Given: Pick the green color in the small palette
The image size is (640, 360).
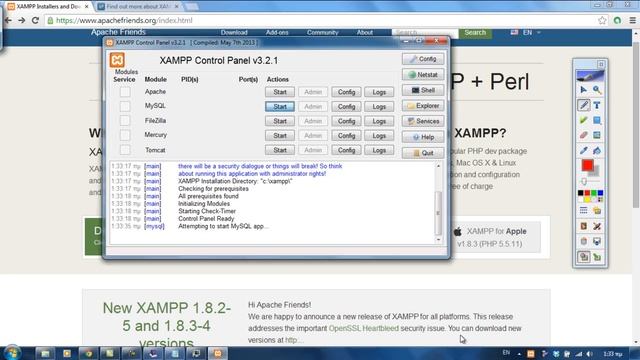Looking at the screenshot, I should tap(594, 193).
